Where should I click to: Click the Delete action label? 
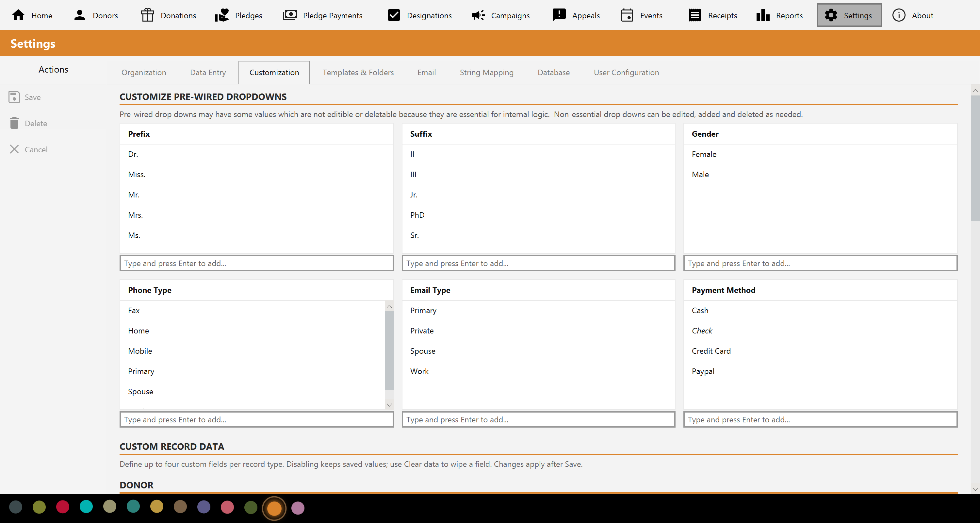(x=36, y=124)
